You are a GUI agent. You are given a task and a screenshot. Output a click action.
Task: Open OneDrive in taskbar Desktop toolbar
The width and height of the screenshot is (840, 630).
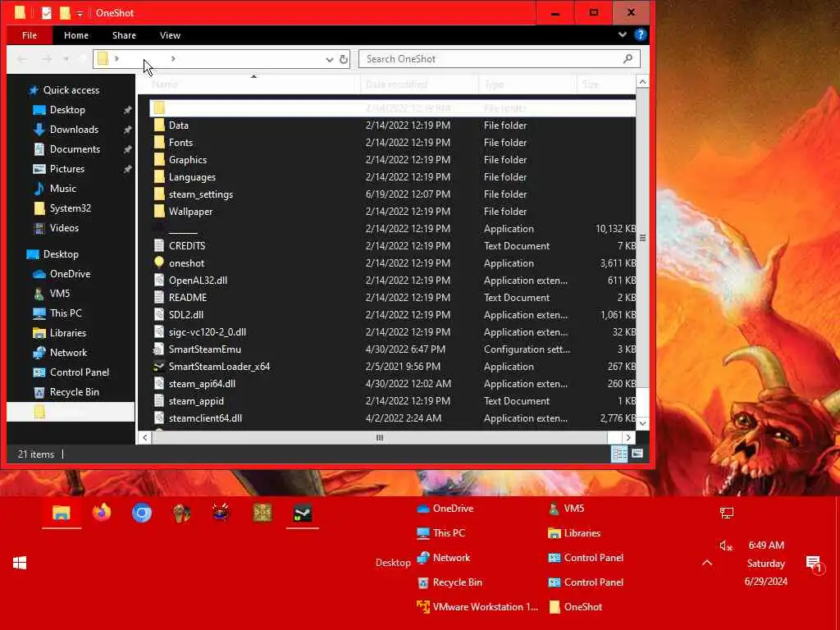coord(445,509)
